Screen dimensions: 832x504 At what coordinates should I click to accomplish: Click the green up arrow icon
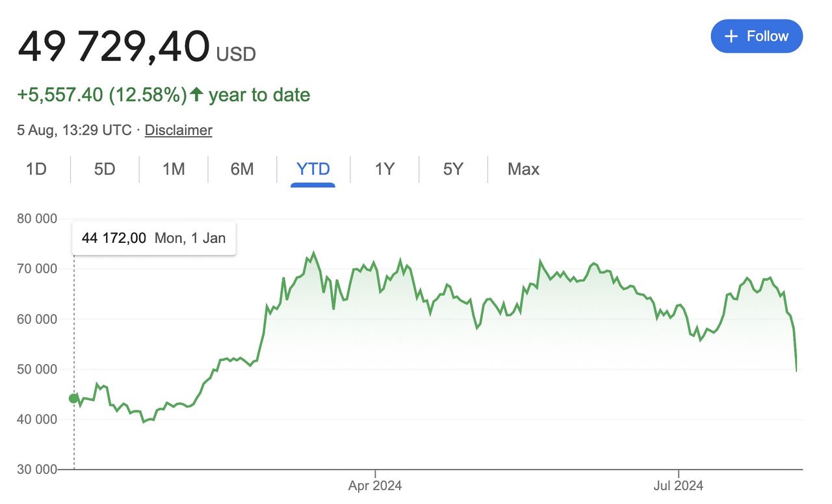point(196,95)
